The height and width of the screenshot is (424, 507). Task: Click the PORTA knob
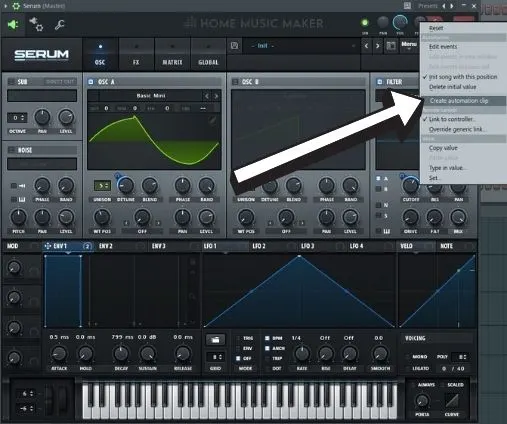coord(422,401)
